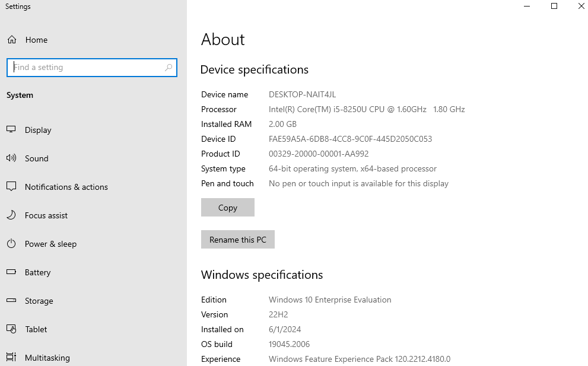
Task: Select Multitasking label
Action: [47, 358]
